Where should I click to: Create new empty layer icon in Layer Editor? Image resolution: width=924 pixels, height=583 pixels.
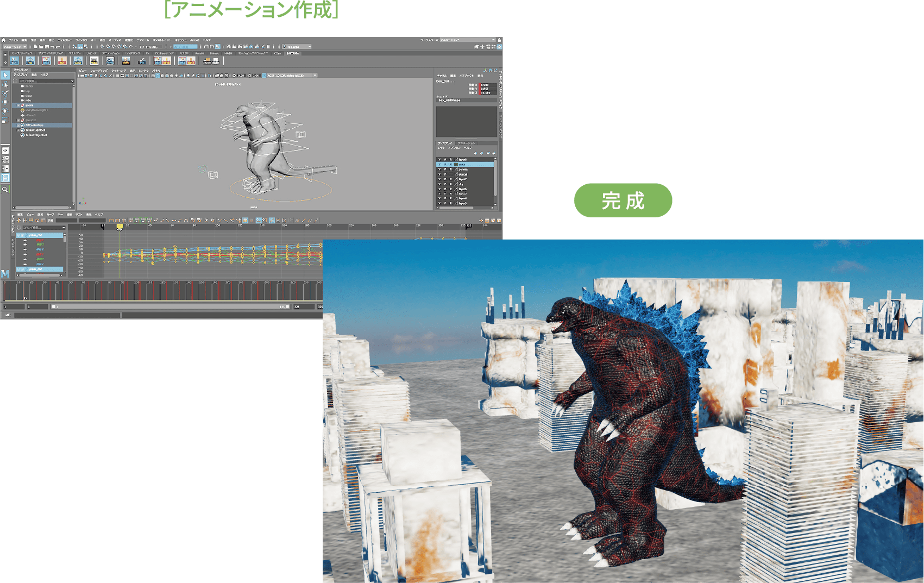(488, 153)
